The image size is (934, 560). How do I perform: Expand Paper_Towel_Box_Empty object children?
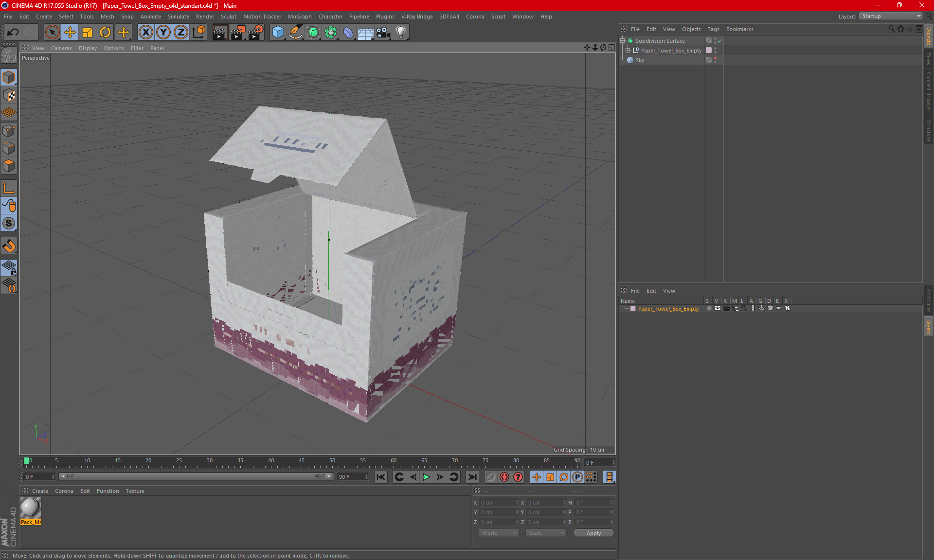(x=628, y=50)
